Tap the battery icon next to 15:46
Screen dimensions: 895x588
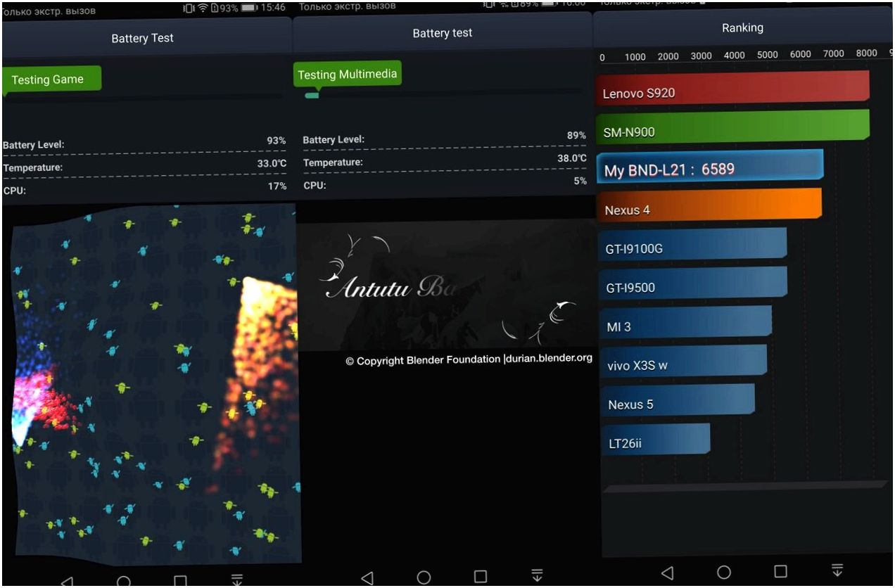[x=250, y=7]
